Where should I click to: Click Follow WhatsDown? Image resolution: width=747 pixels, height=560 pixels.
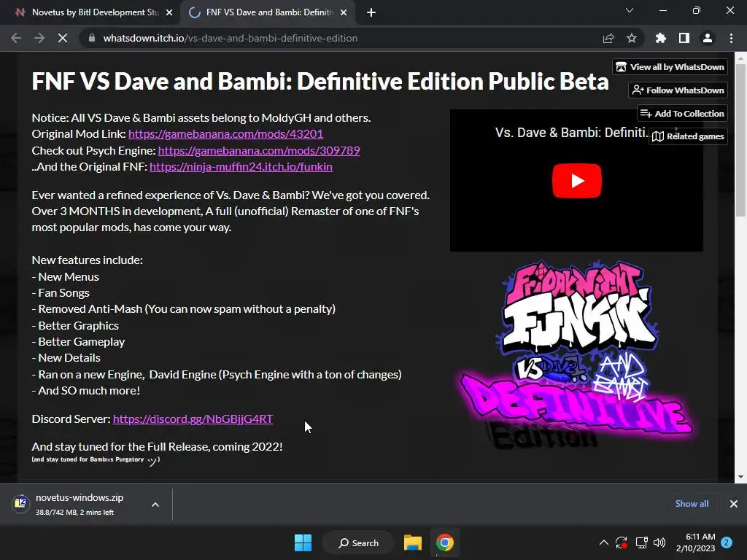[678, 90]
